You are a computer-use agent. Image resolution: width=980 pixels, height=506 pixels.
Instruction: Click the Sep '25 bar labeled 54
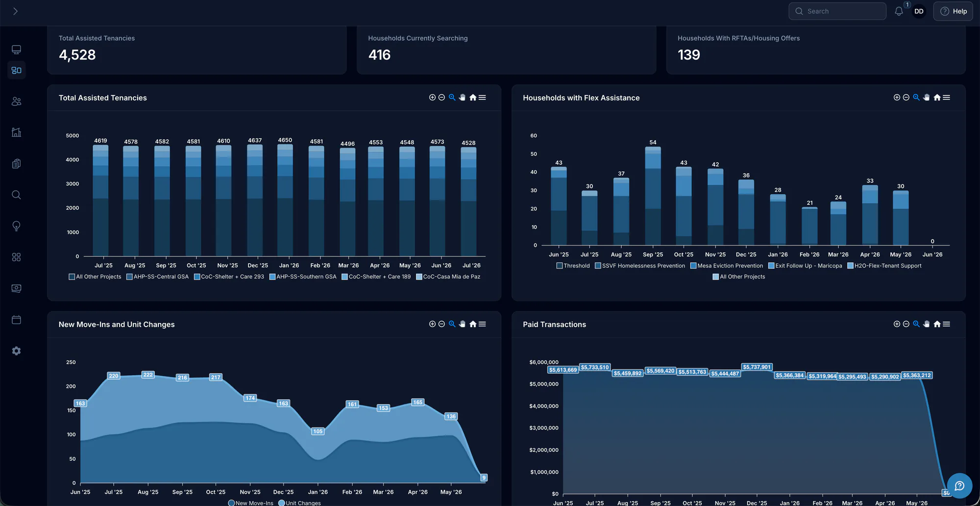653,196
